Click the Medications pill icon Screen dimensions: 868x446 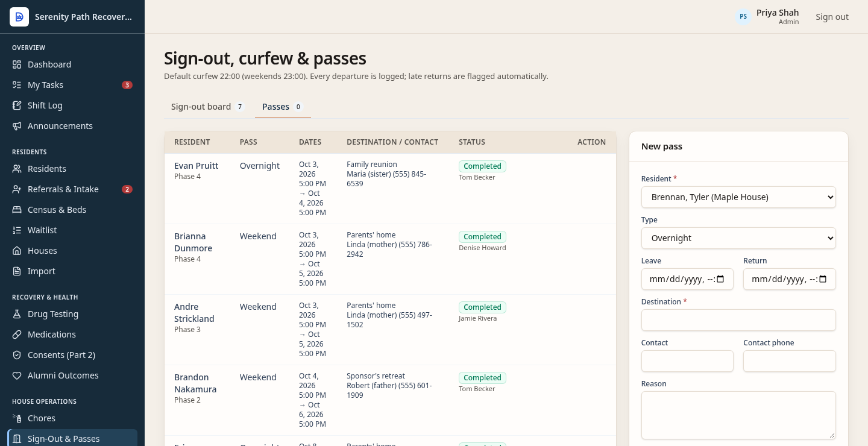(x=17, y=334)
